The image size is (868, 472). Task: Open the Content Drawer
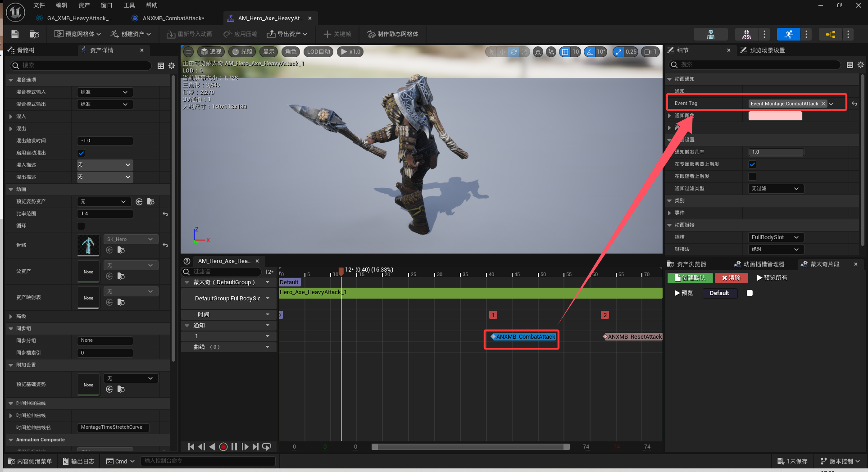pos(30,461)
